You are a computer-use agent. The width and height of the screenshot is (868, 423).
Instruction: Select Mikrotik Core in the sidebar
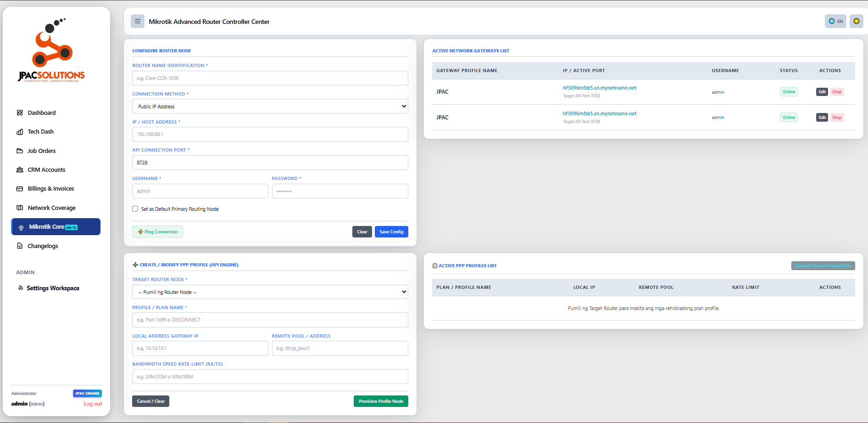coord(56,227)
